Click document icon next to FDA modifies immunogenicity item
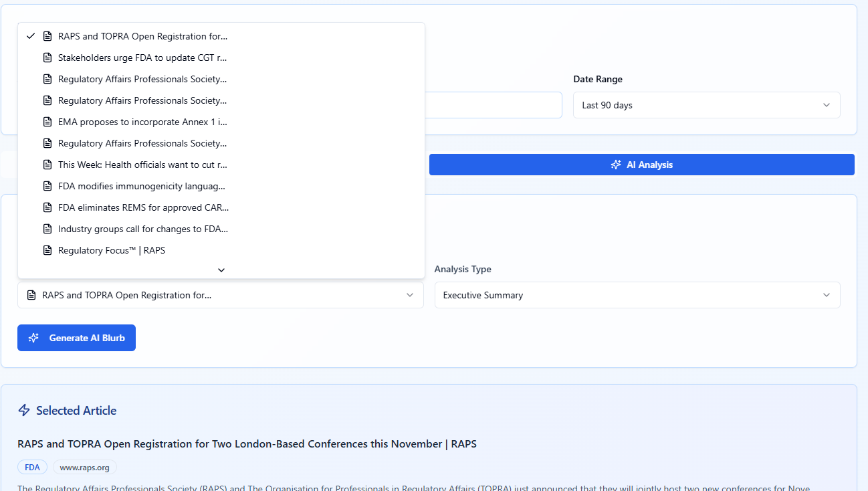 (47, 186)
